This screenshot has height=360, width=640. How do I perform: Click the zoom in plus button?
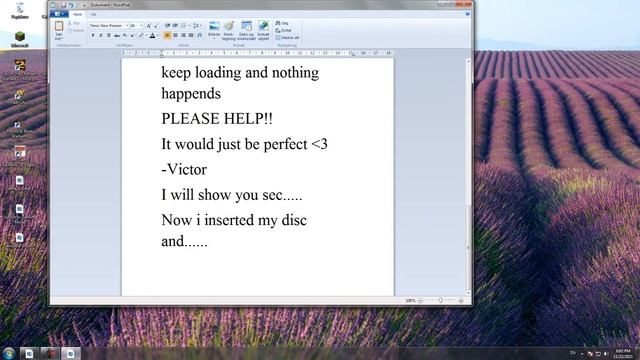coord(461,300)
